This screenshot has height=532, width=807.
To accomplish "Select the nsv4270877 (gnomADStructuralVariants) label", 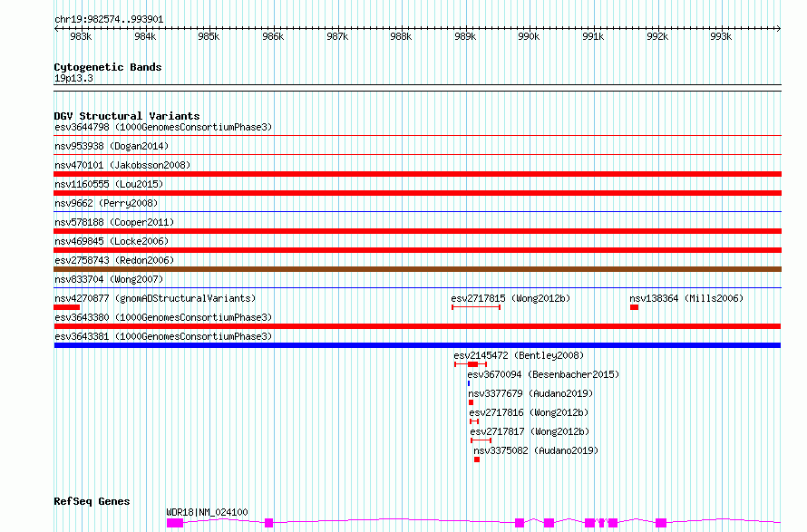I will (x=155, y=298).
